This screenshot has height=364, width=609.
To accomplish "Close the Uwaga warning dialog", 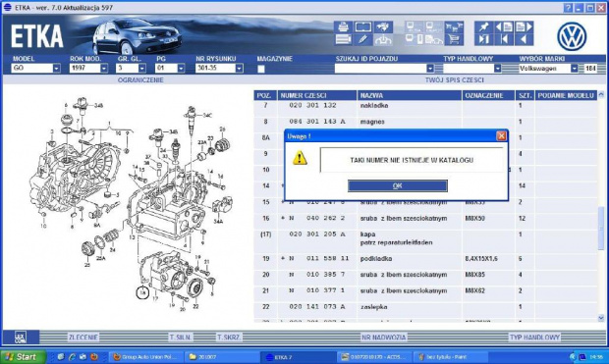I will pyautogui.click(x=501, y=135).
